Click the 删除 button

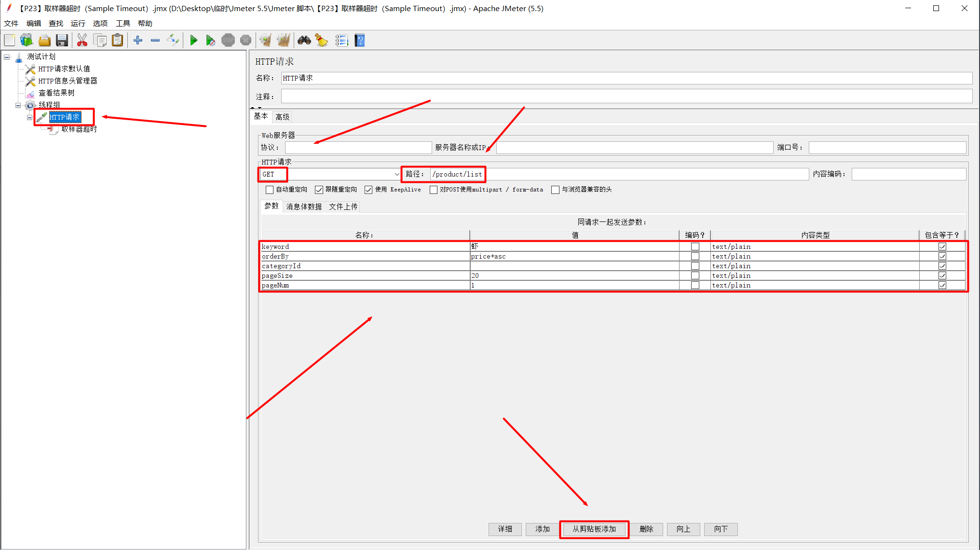[x=646, y=529]
